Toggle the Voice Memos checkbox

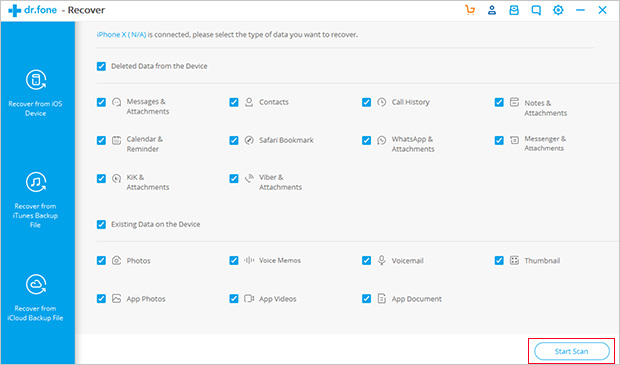tap(234, 261)
